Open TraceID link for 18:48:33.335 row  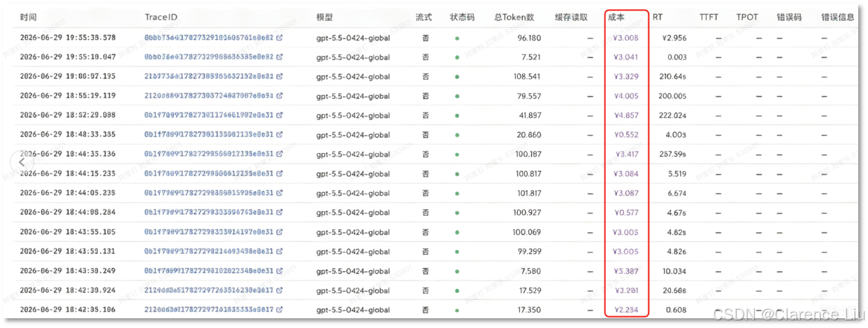coord(209,135)
